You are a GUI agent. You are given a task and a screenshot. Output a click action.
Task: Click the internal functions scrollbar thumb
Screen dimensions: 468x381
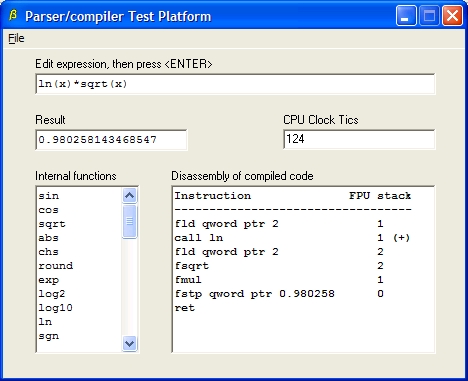130,221
